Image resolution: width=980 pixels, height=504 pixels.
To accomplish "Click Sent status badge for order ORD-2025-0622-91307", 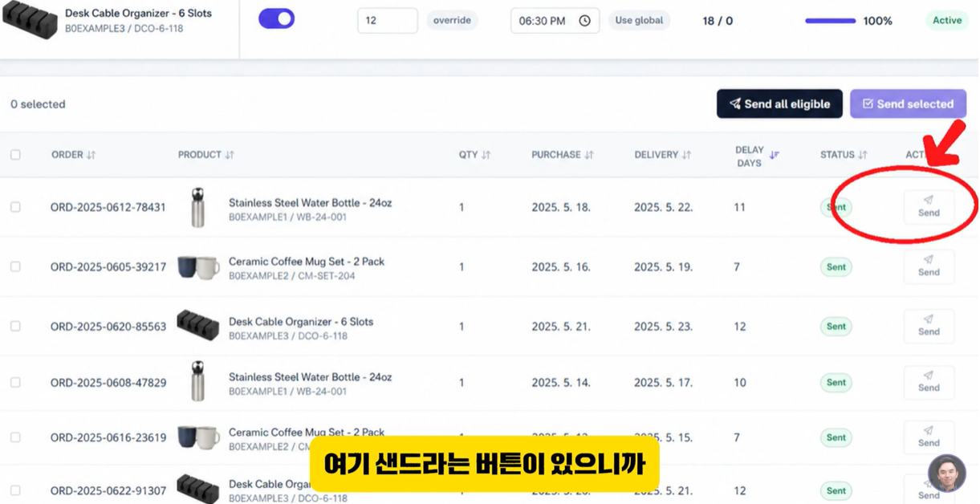I will pos(836,490).
